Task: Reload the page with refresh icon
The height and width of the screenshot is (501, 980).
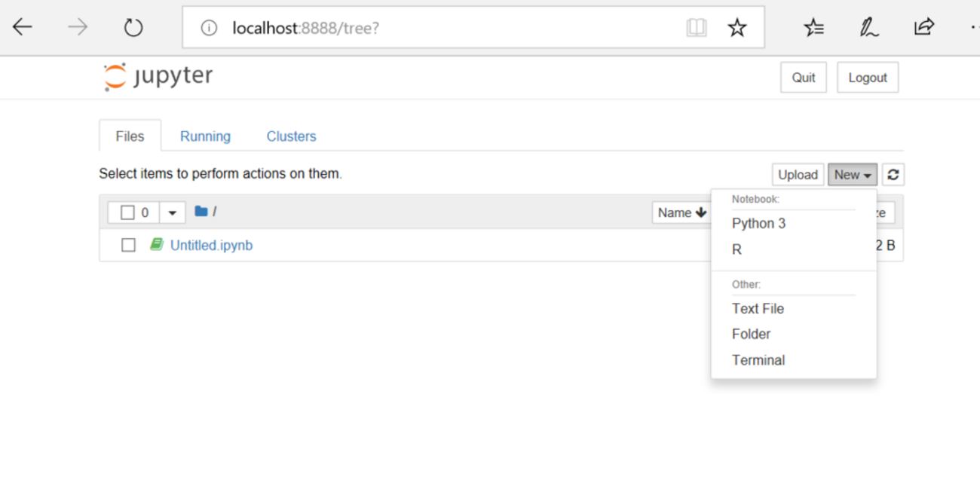Action: (x=133, y=28)
